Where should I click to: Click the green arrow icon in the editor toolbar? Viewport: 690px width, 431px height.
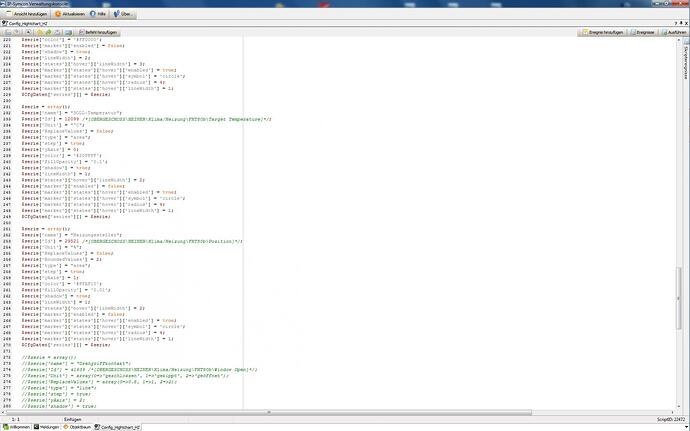click(x=48, y=33)
